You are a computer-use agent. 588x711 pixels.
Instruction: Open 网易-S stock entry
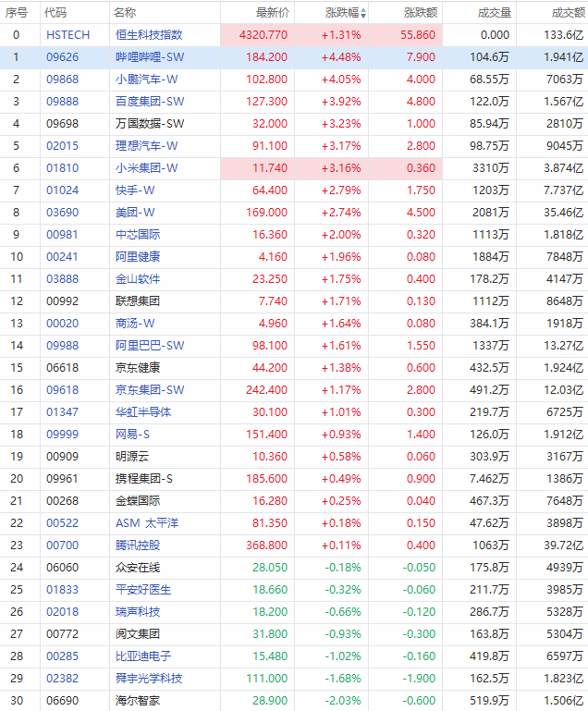(132, 435)
